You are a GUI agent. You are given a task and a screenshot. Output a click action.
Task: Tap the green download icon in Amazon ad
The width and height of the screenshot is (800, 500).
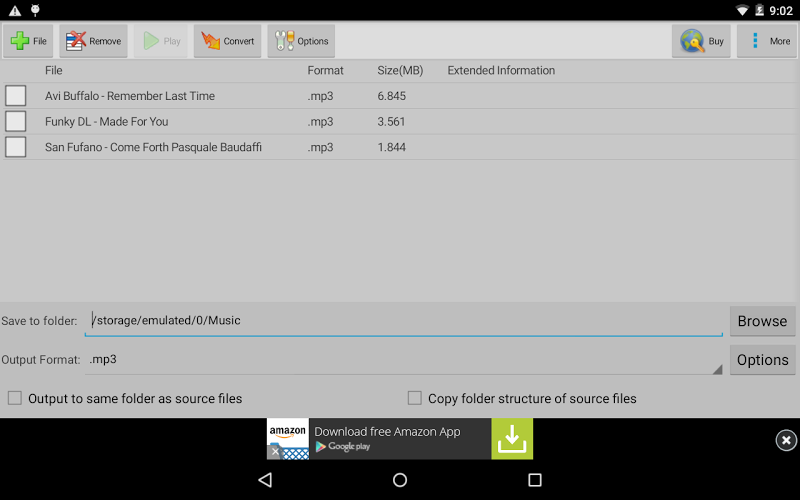coord(512,439)
